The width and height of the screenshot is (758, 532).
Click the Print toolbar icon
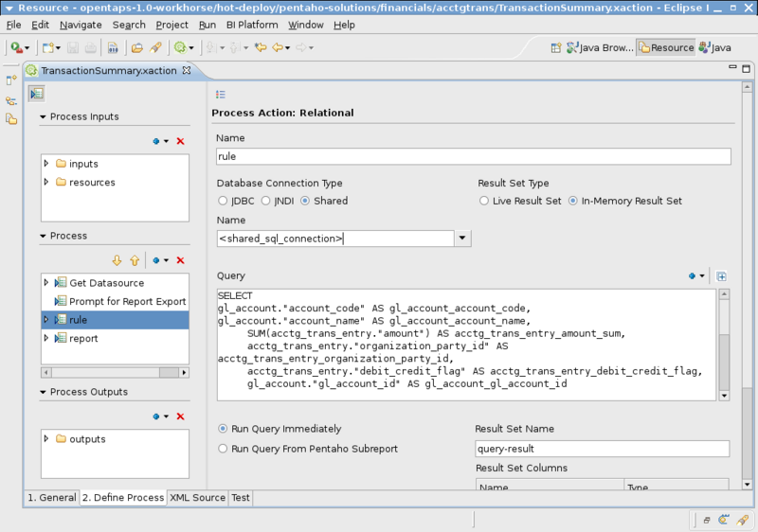[x=90, y=47]
